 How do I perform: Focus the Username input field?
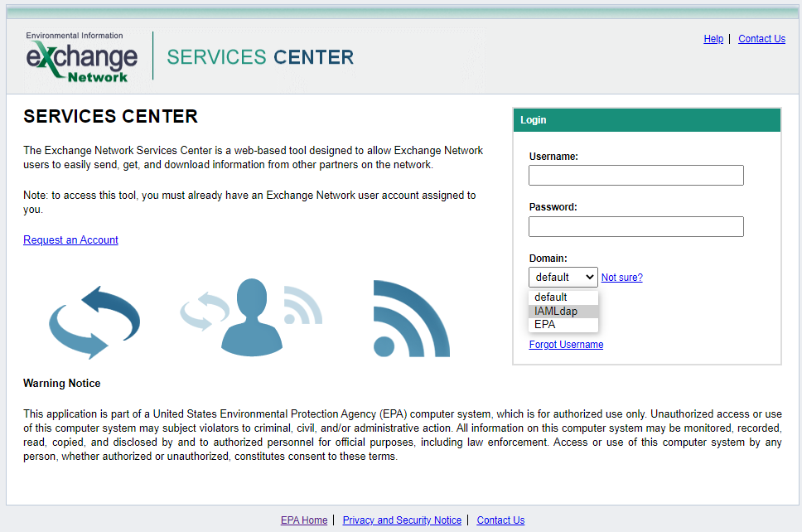[635, 175]
